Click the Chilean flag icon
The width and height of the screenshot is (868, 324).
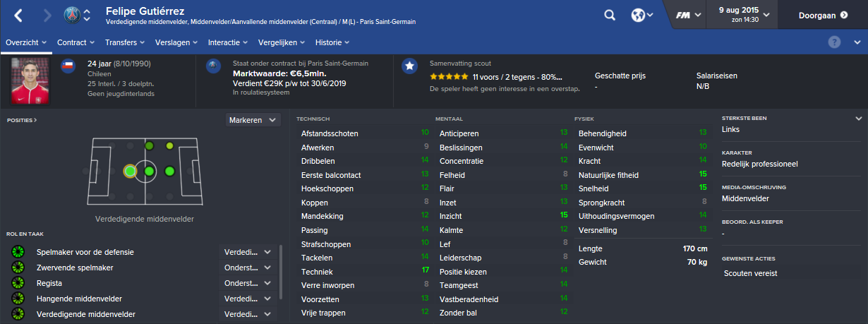[68, 66]
